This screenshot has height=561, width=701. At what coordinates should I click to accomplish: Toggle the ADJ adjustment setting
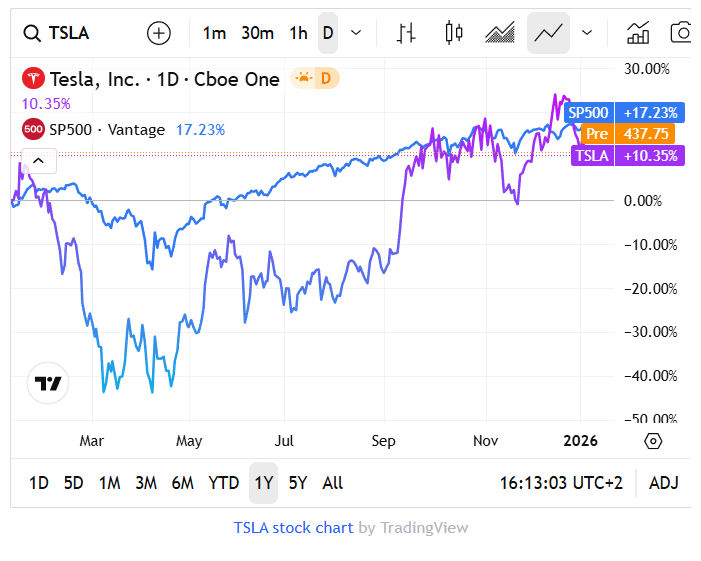pyautogui.click(x=664, y=483)
